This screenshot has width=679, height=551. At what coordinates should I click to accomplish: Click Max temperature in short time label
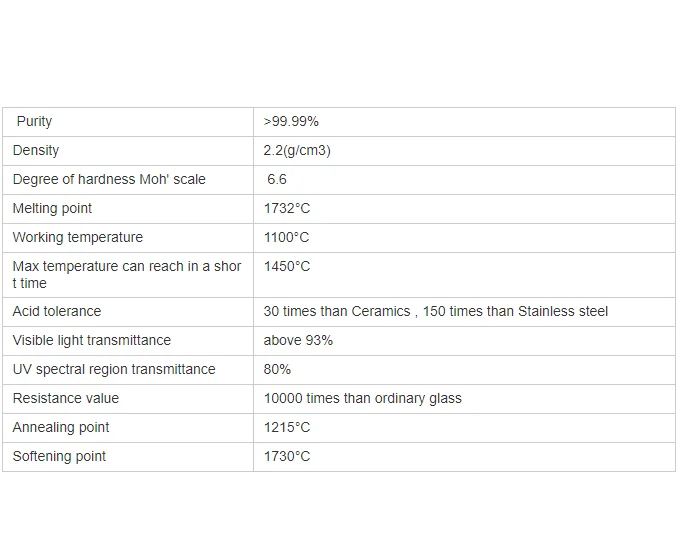pyautogui.click(x=127, y=275)
